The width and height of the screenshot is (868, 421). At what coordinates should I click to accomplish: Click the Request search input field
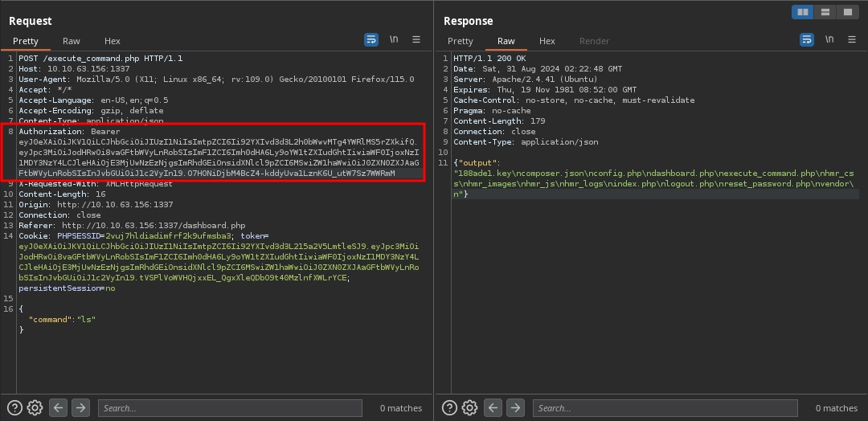click(230, 408)
